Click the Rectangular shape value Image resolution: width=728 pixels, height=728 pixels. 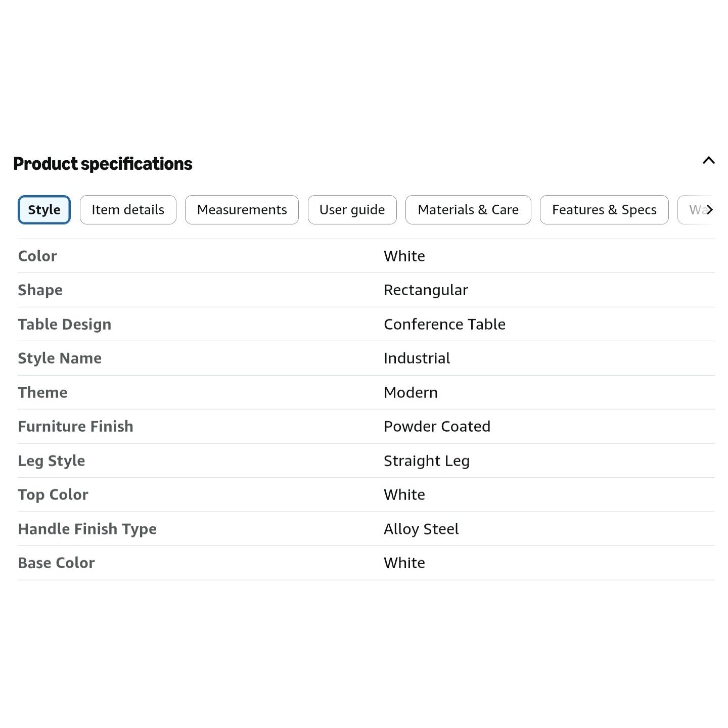(x=426, y=290)
